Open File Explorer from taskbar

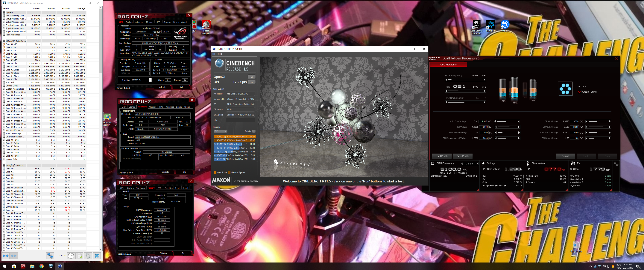[32, 266]
